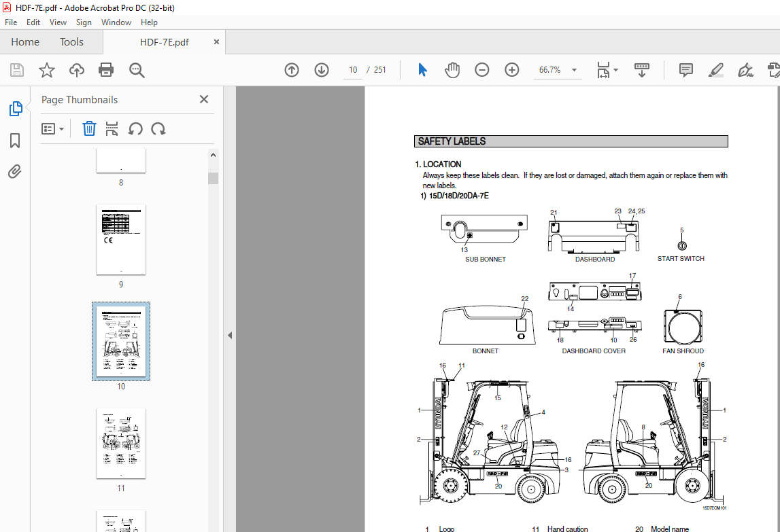Click the fit page width icon
Viewport: 780px width, 532px height.
point(603,70)
